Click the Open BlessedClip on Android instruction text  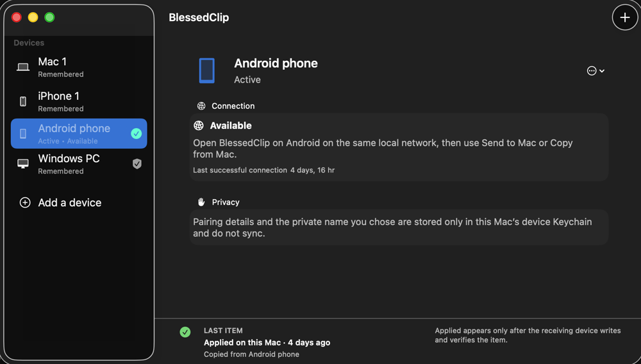click(x=383, y=149)
